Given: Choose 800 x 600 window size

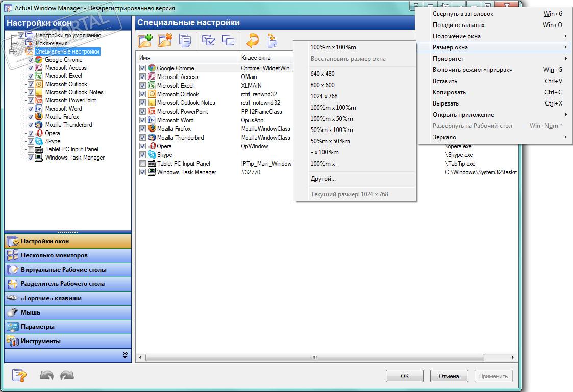Looking at the screenshot, I should tap(355, 85).
